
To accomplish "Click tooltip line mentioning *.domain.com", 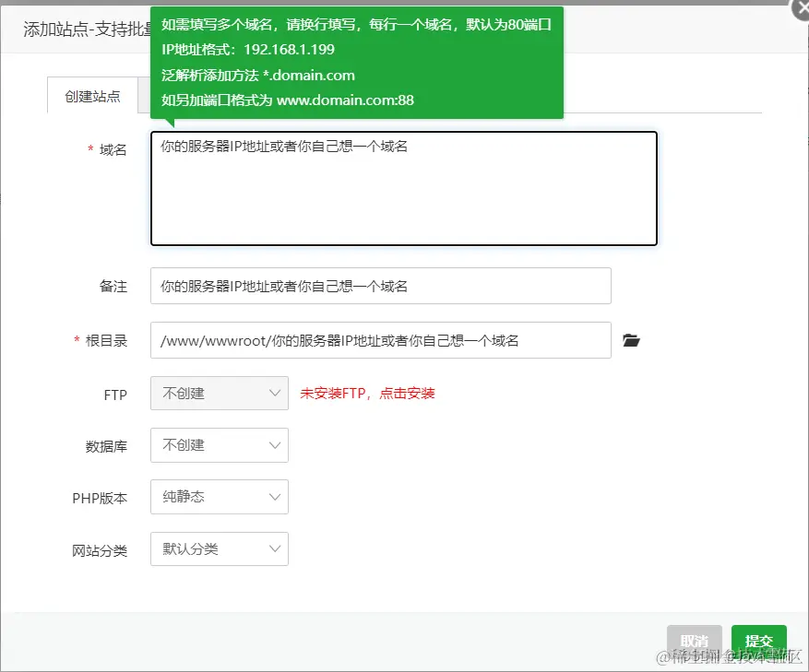I will pos(258,76).
